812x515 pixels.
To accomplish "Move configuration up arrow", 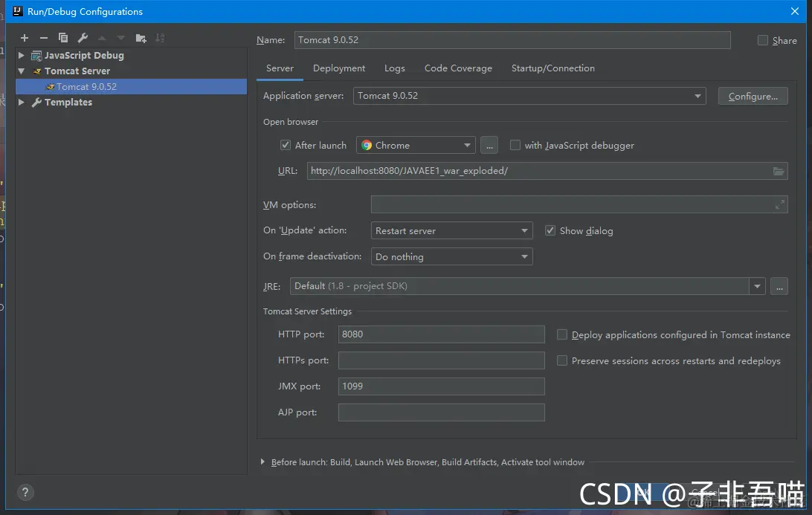I will (102, 38).
